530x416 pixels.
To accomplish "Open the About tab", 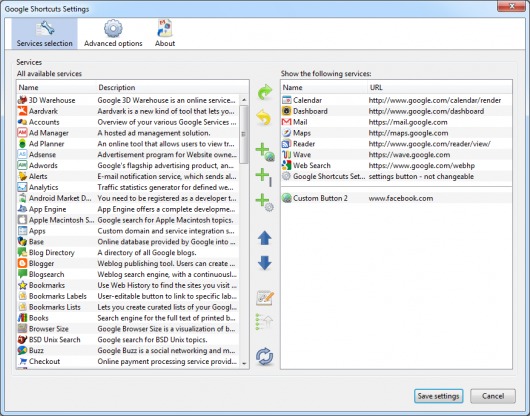I will (x=165, y=33).
